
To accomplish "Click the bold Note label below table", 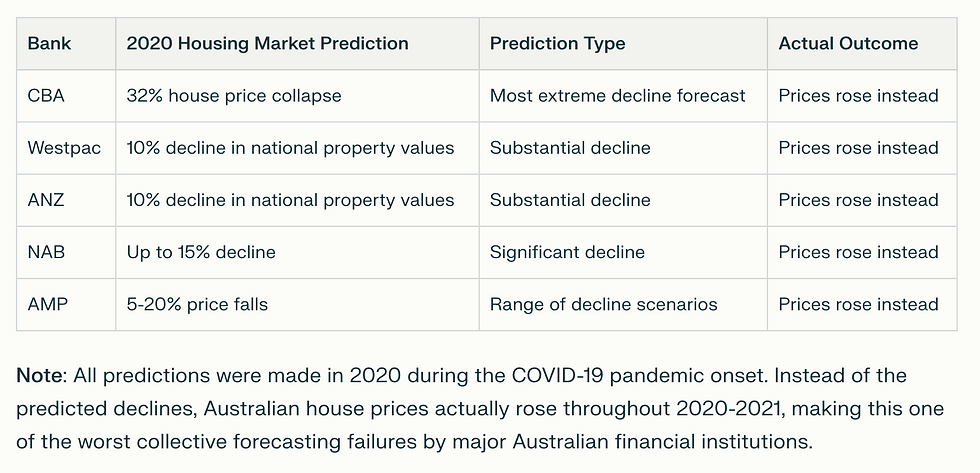I will click(x=38, y=376).
